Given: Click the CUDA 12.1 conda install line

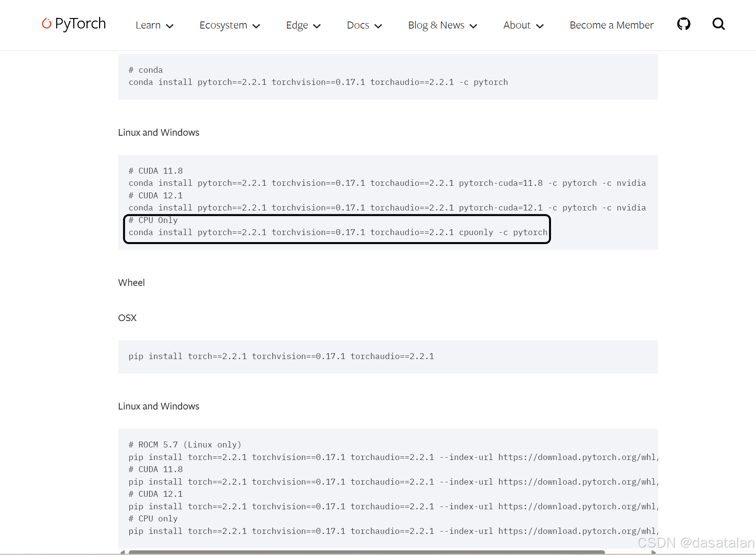Looking at the screenshot, I should tap(387, 208).
